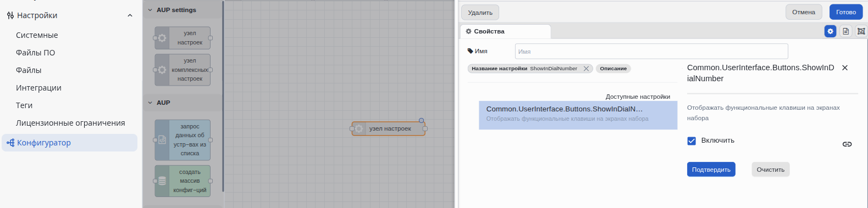Click the Очистить button
The height and width of the screenshot is (208, 868).
[770, 170]
